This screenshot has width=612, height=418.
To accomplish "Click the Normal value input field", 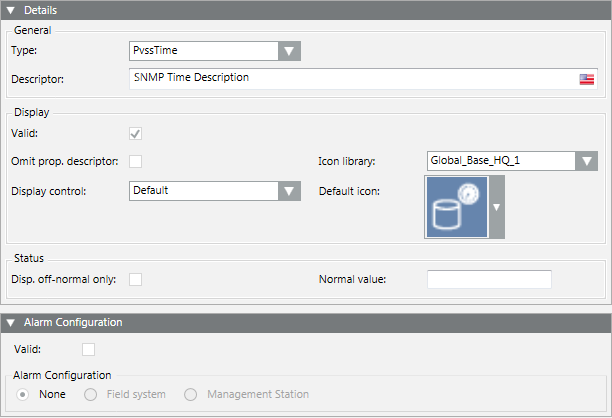I will (x=489, y=279).
